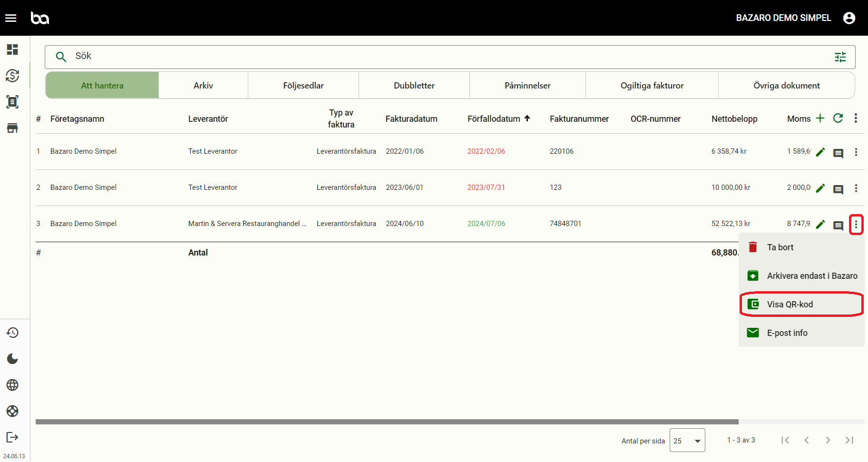Open the search filter settings icon
This screenshot has height=462, width=868.
click(840, 57)
